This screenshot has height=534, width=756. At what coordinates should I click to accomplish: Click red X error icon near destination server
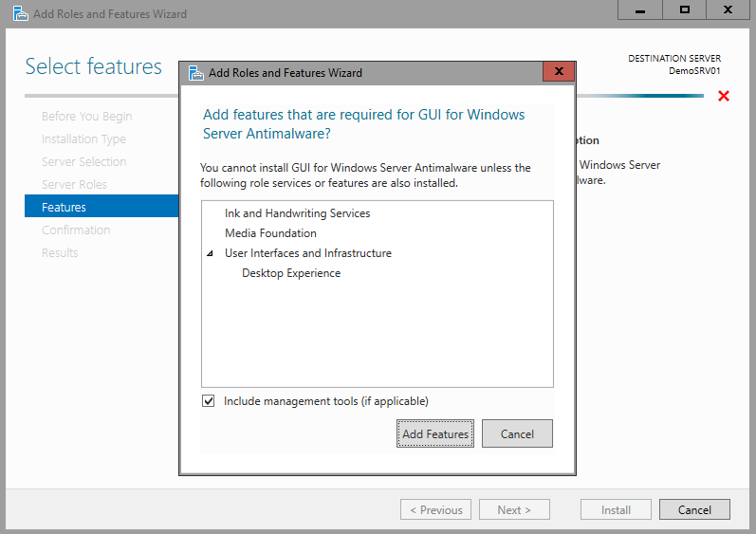pos(723,96)
